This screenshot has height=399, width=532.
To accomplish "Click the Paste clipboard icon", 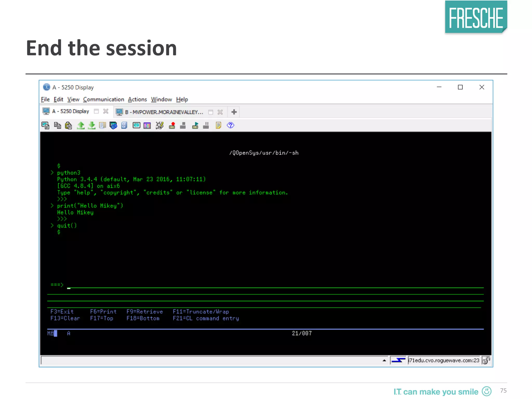I will coord(69,125).
